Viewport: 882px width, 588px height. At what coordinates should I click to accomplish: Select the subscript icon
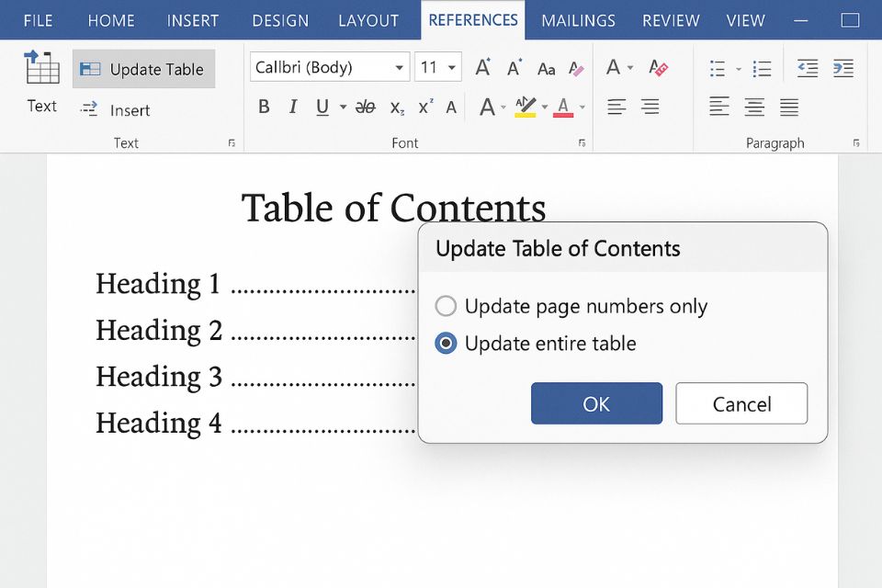click(396, 107)
